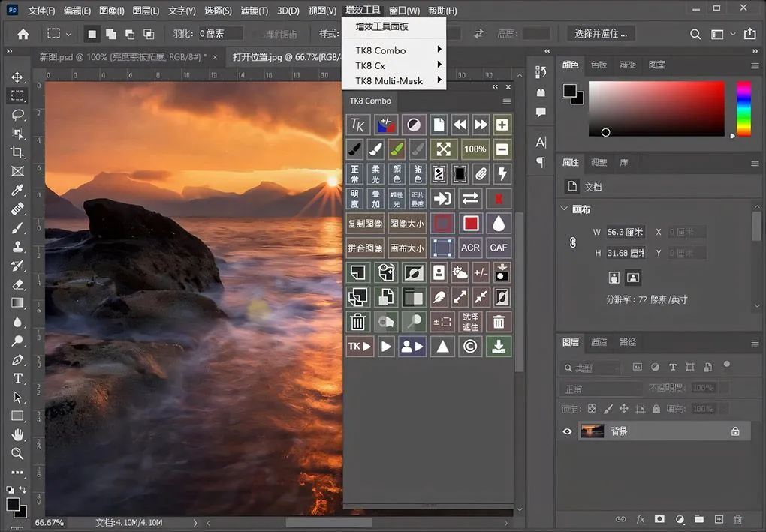Click the 选择并遮住 button in options bar
Screen dimensions: 766x532
click(x=601, y=34)
